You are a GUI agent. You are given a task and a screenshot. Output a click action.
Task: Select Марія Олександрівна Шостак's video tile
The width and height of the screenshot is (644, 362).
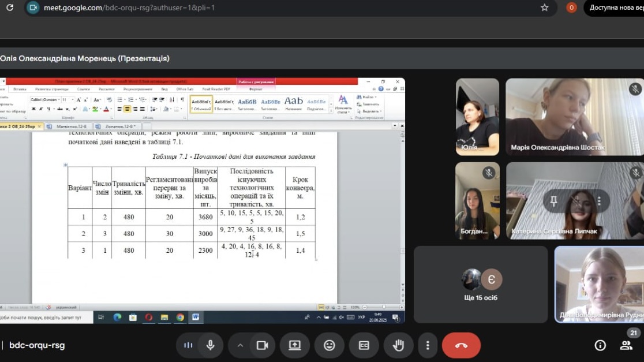point(574,117)
